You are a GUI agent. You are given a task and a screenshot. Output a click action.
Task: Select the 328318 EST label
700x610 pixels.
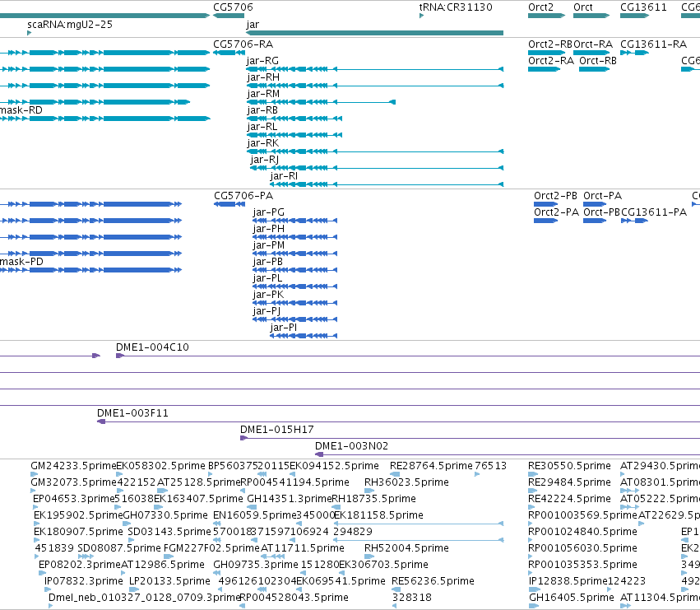tap(411, 598)
